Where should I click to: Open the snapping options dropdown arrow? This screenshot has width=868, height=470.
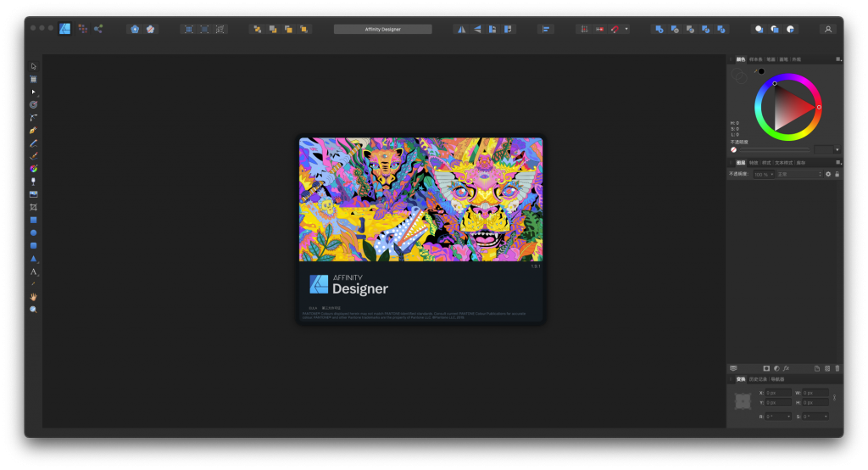[x=626, y=30]
